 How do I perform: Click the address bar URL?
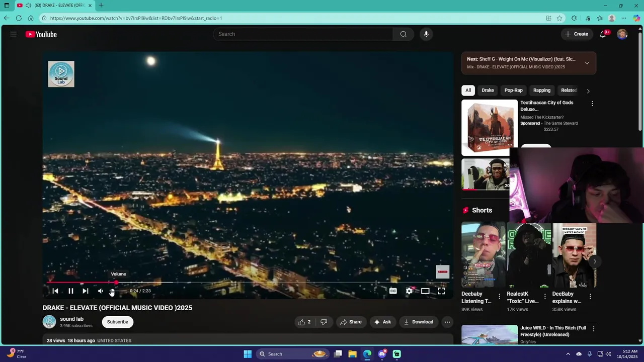(136, 18)
